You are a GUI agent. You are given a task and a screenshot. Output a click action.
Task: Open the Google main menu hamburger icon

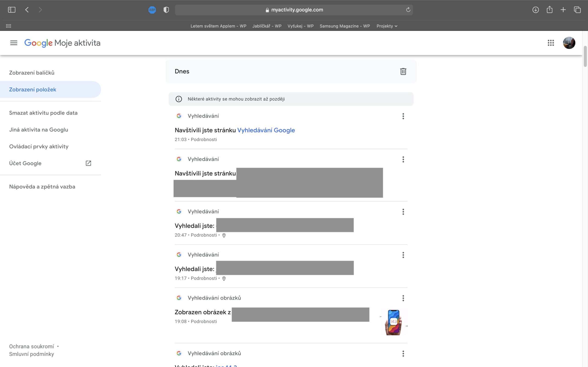coord(14,43)
